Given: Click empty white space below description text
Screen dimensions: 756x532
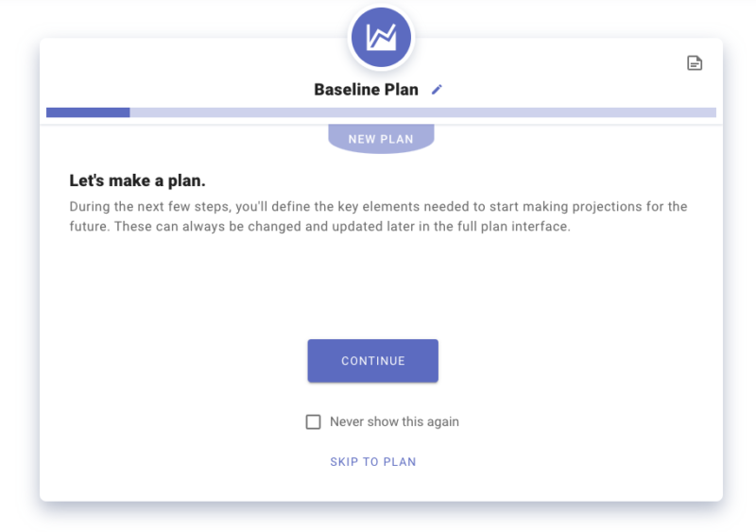Looking at the screenshot, I should point(378,283).
